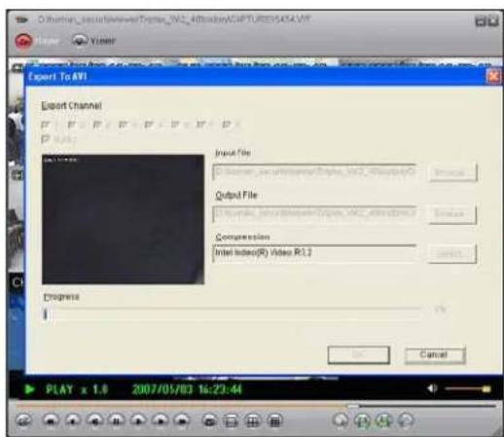The height and width of the screenshot is (437, 504).
Task: Click the volume slider handle
Action: click(486, 388)
